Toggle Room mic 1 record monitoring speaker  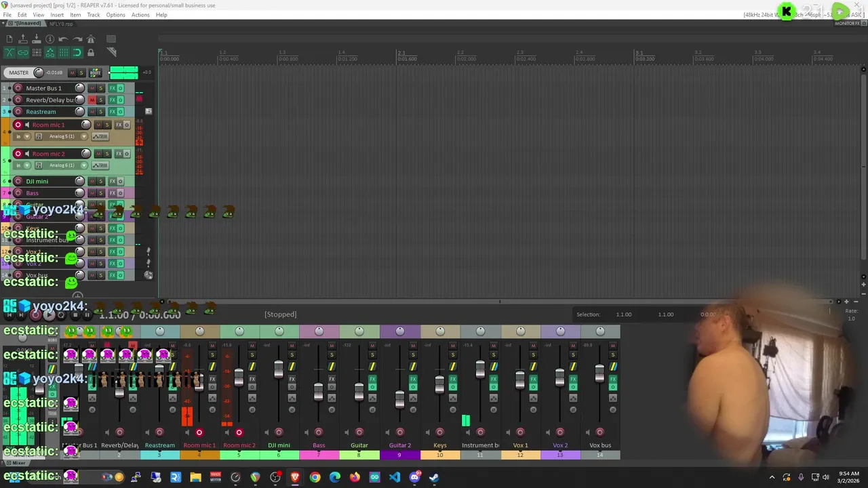tap(27, 125)
